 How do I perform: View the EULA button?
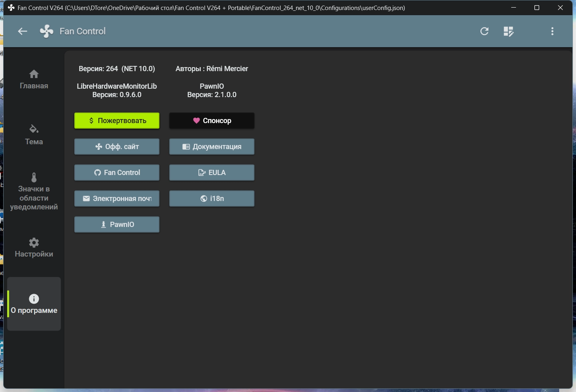(x=212, y=173)
